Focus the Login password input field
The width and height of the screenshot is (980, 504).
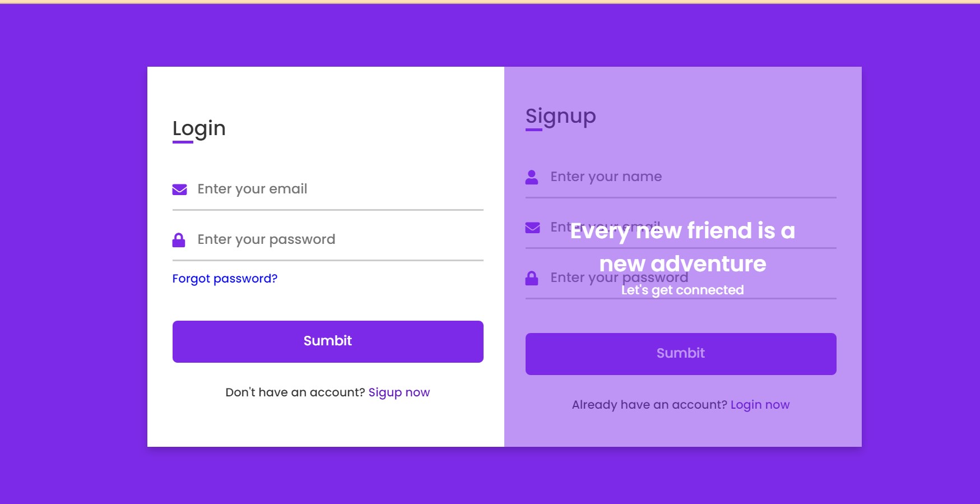tap(328, 240)
